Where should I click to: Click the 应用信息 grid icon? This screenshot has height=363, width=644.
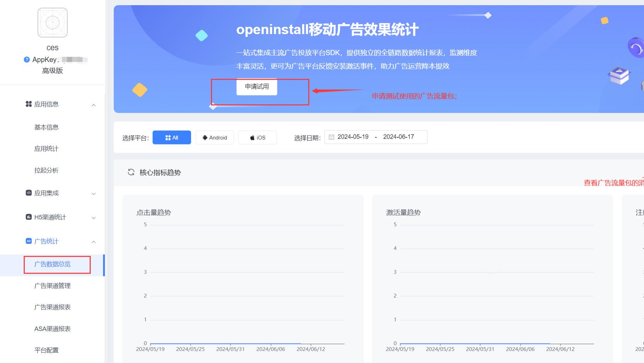pos(29,104)
